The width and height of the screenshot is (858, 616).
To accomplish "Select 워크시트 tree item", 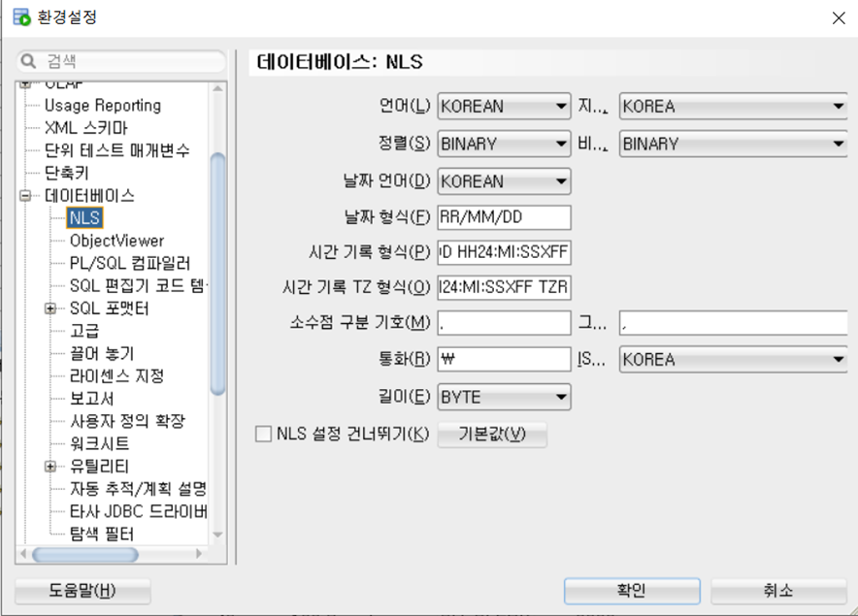I will click(x=100, y=443).
